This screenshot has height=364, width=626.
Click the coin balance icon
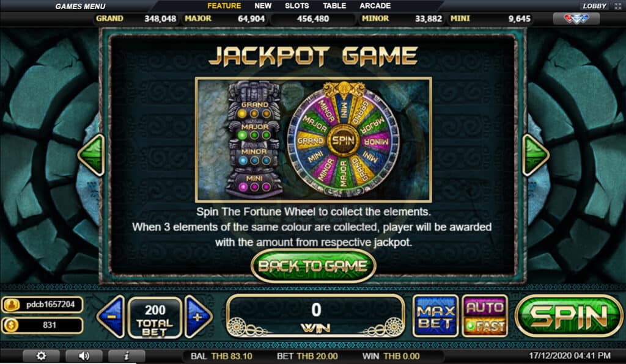click(x=11, y=326)
